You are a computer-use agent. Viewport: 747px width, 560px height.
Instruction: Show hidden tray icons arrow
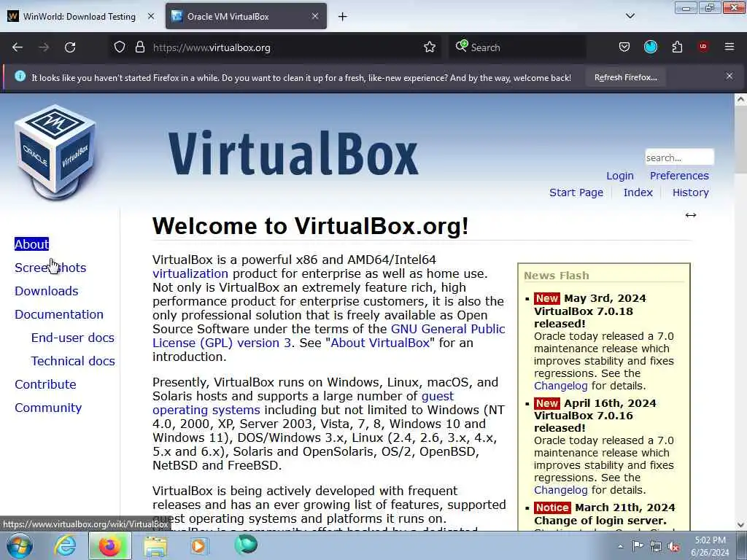coord(620,547)
